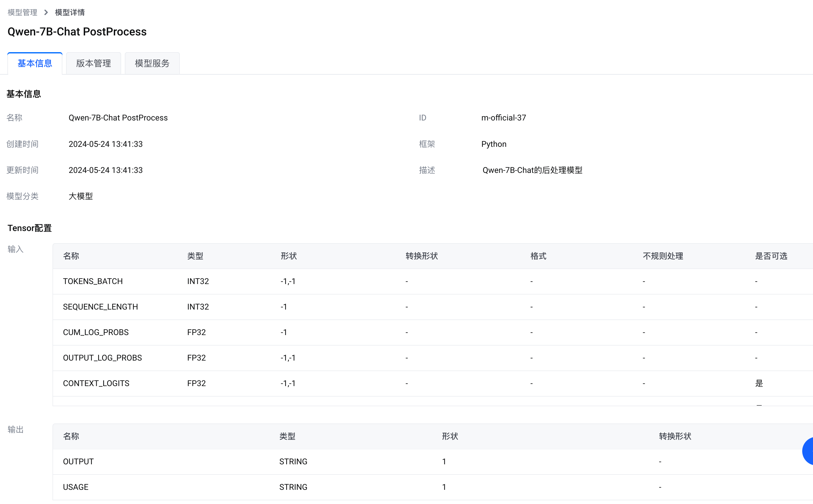Click the description Qwen-7B-Chat的后处理模型
The height and width of the screenshot is (504, 813).
tap(532, 170)
